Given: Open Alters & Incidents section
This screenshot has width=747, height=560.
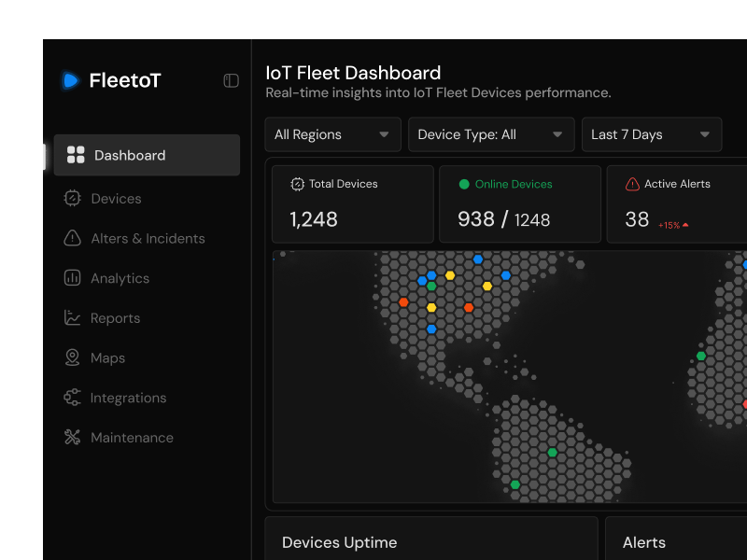Looking at the screenshot, I should click(148, 238).
